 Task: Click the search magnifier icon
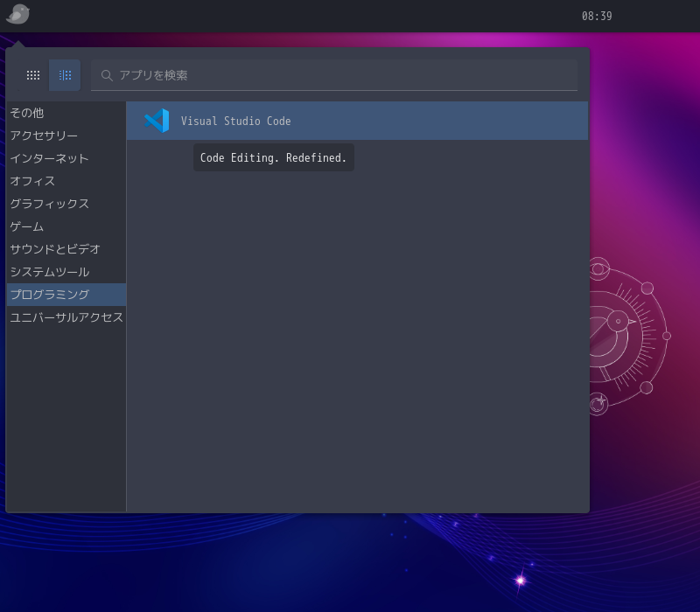tap(106, 75)
